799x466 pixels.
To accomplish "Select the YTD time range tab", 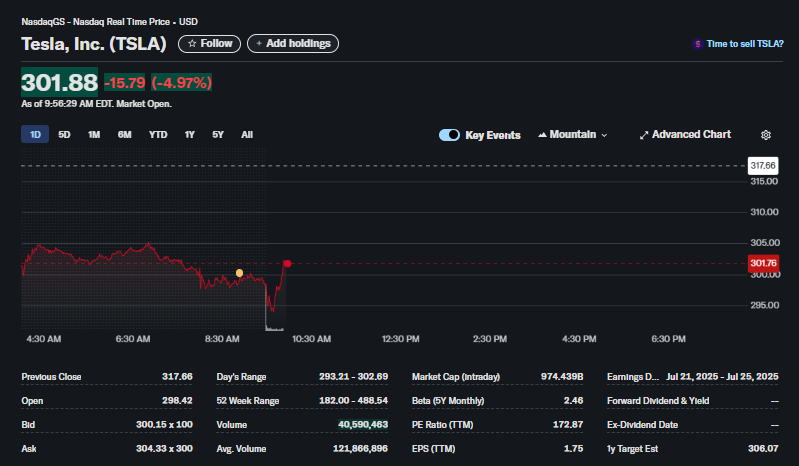I will click(x=158, y=134).
